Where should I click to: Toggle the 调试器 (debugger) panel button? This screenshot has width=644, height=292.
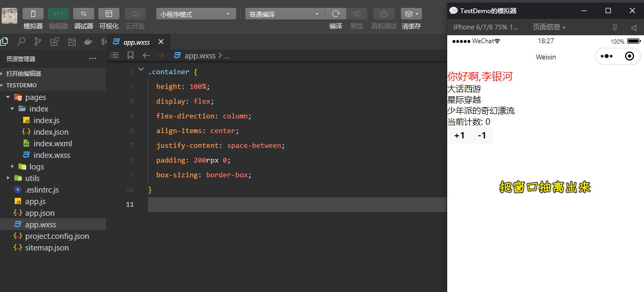(x=84, y=14)
